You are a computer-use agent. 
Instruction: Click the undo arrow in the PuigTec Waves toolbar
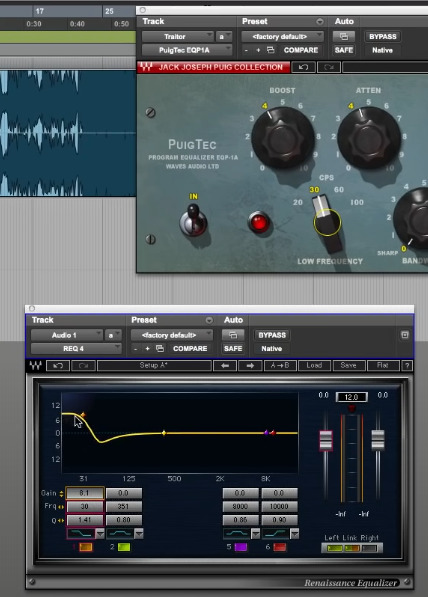[303, 67]
